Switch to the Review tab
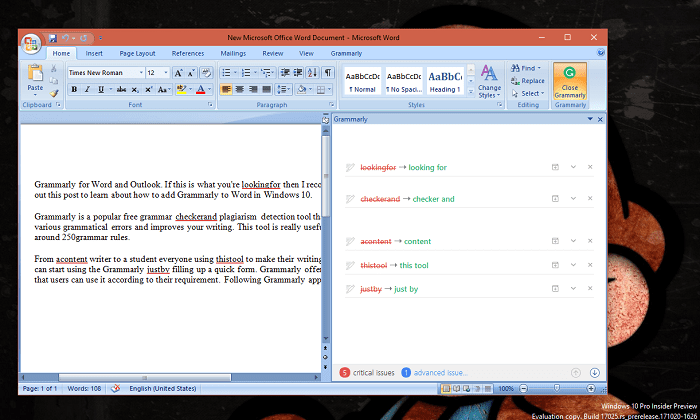This screenshot has height=420, width=700. point(272,53)
